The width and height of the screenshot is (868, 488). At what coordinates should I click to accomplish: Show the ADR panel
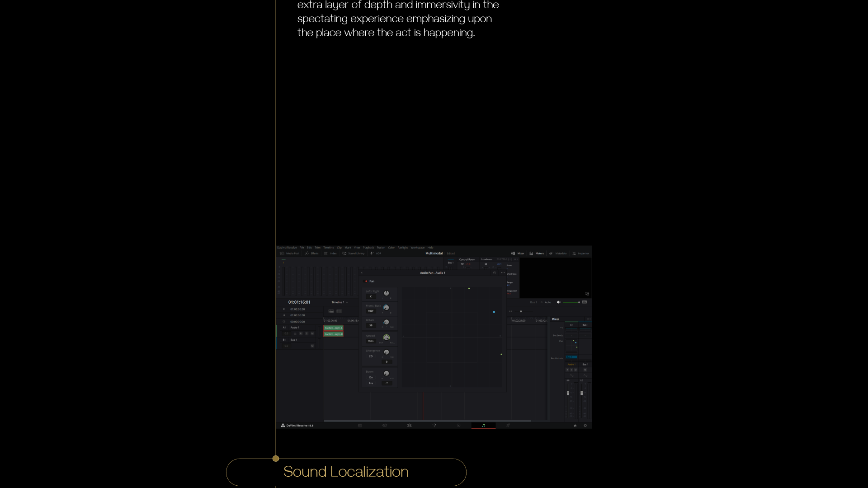pos(376,253)
